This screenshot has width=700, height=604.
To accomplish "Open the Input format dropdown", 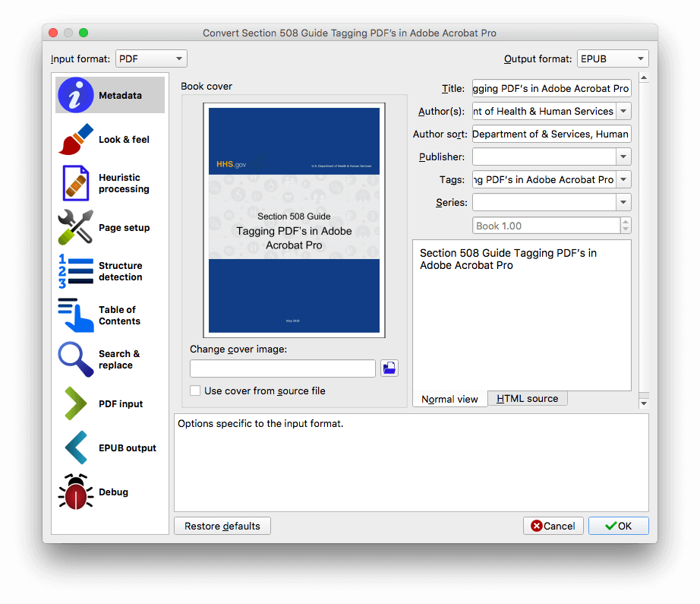I will pos(150,59).
